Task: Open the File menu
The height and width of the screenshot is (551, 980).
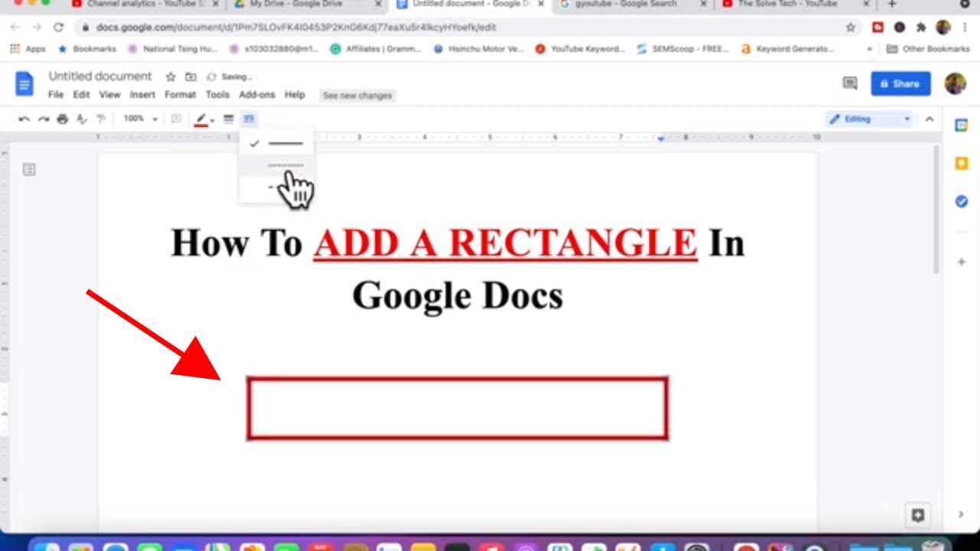Action: pyautogui.click(x=56, y=95)
